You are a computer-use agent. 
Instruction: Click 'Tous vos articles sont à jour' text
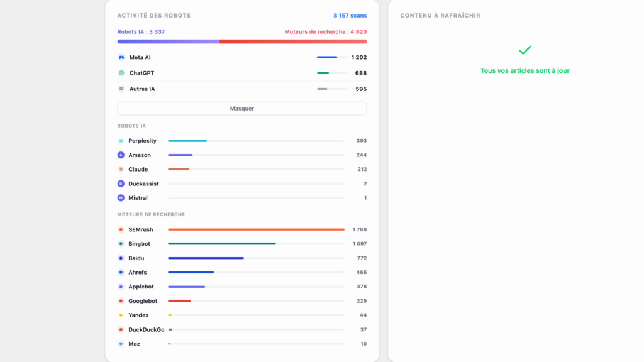[525, 70]
